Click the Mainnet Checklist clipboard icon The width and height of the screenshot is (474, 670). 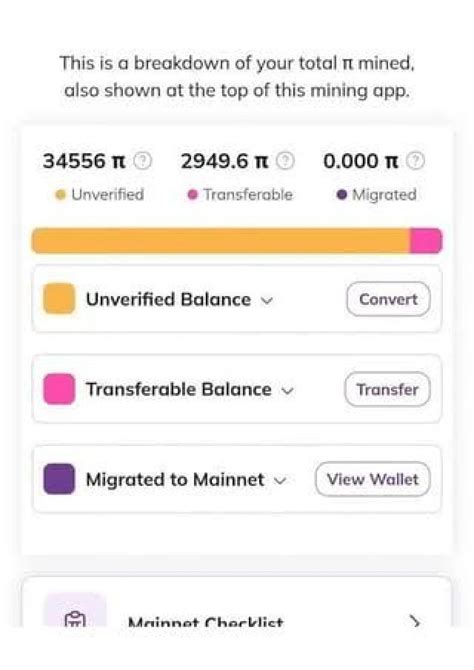click(75, 618)
